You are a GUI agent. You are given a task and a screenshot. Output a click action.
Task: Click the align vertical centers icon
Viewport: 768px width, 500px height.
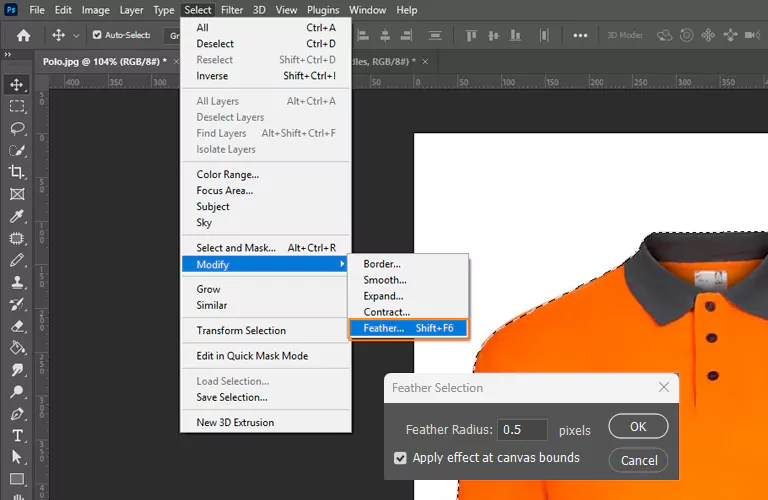point(493,35)
